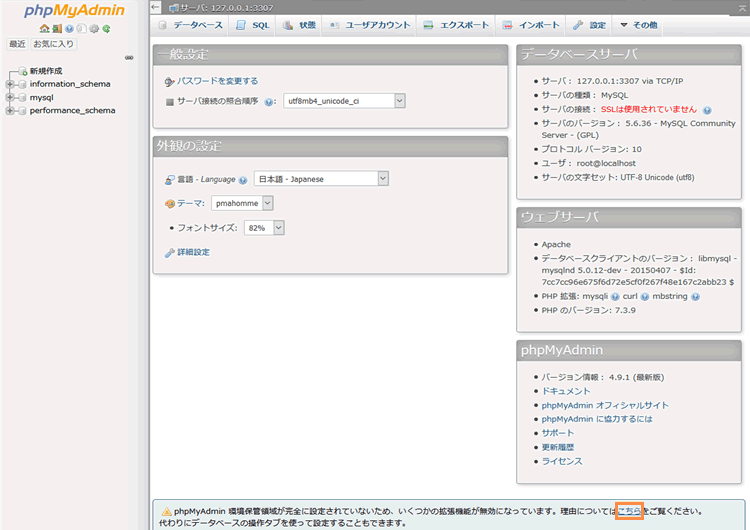Open the 日本語 - Japanese language dropdown

point(321,179)
